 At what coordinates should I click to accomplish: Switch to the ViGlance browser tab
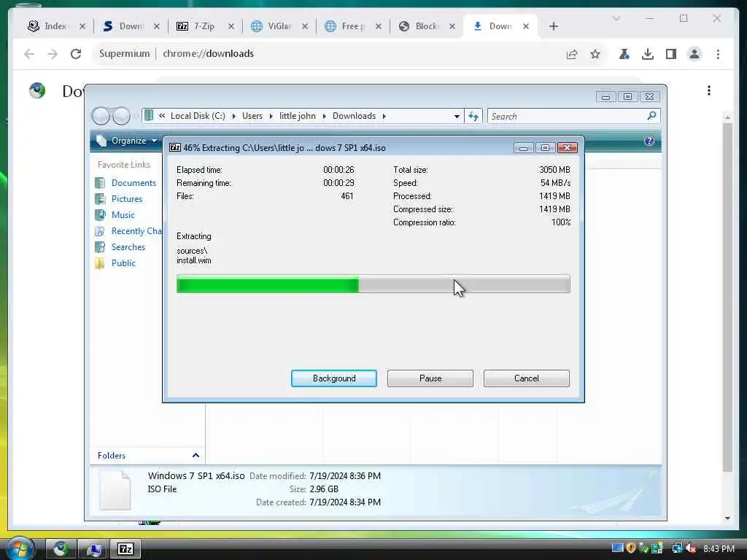coord(279,26)
